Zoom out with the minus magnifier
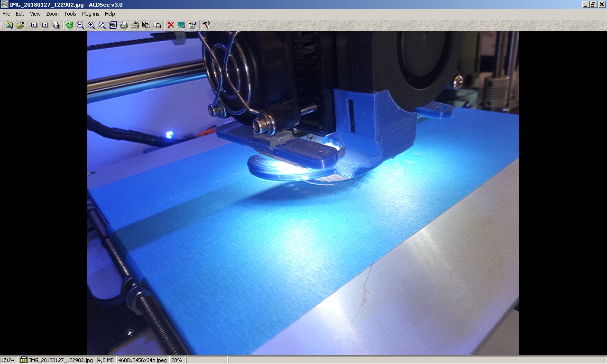Viewport: 607px width, 364px height. click(x=80, y=25)
